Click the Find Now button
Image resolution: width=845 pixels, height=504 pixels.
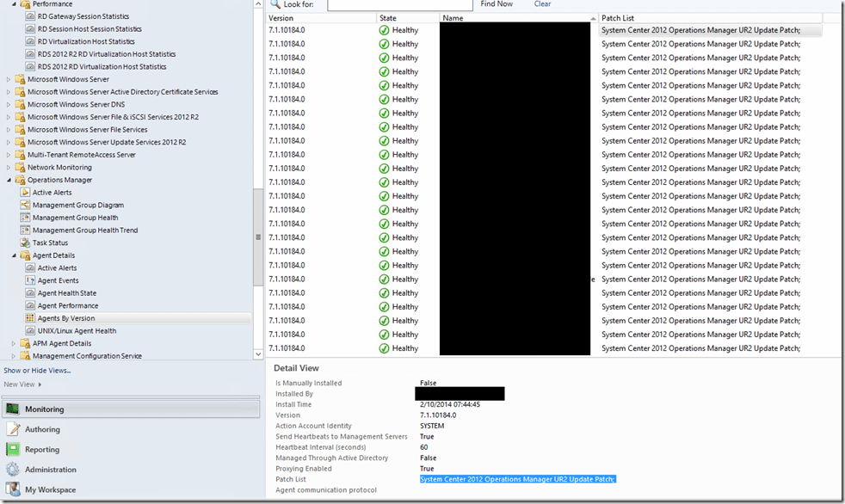[x=497, y=4]
